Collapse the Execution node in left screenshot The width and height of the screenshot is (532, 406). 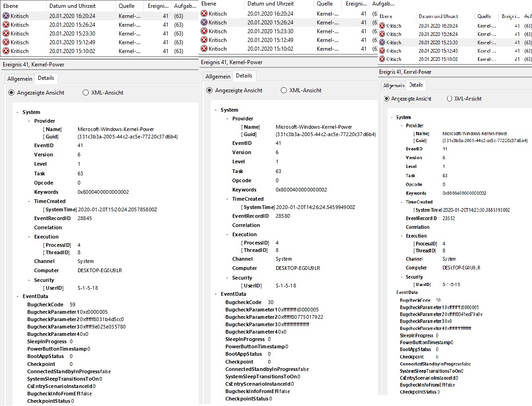29,237
